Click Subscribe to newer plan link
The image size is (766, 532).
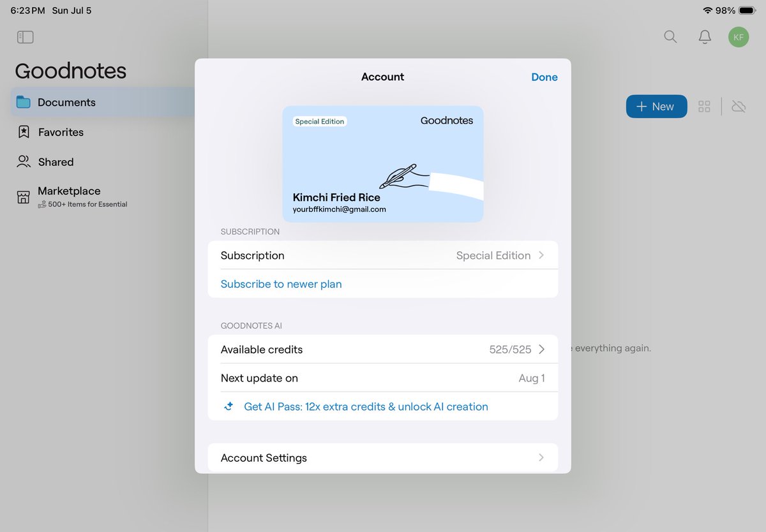[281, 284]
